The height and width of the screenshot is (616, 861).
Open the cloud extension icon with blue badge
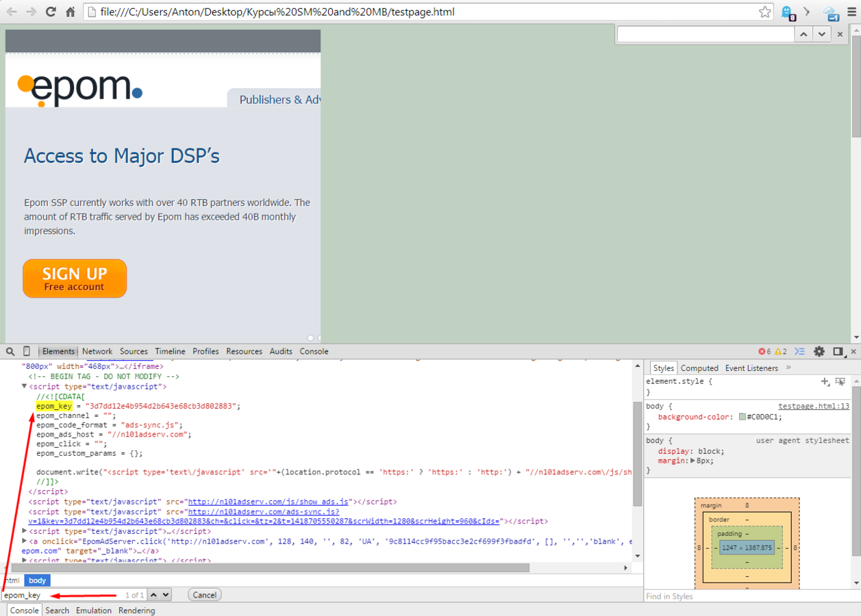(x=831, y=12)
